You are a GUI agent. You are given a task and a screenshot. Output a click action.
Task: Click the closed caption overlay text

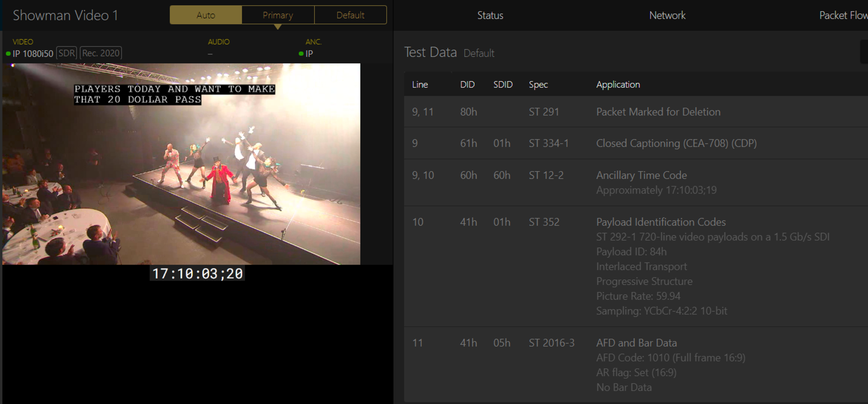click(x=175, y=94)
